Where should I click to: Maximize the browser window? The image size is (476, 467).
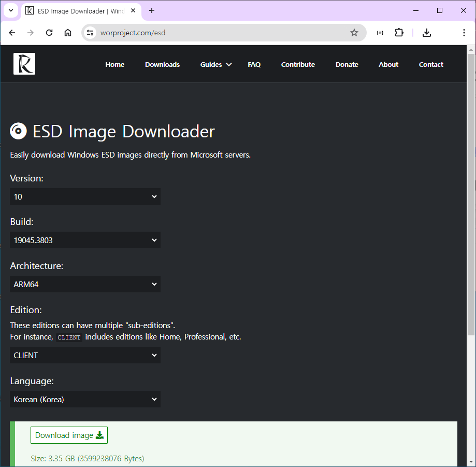[440, 11]
